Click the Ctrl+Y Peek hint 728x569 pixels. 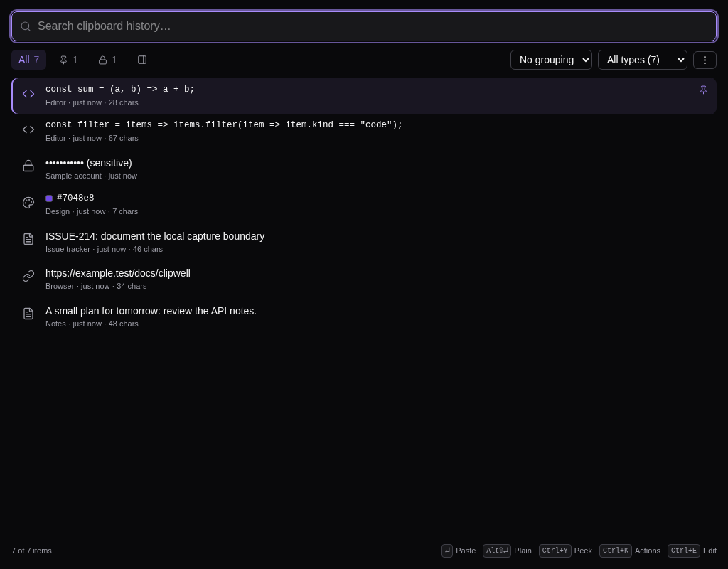[565, 551]
